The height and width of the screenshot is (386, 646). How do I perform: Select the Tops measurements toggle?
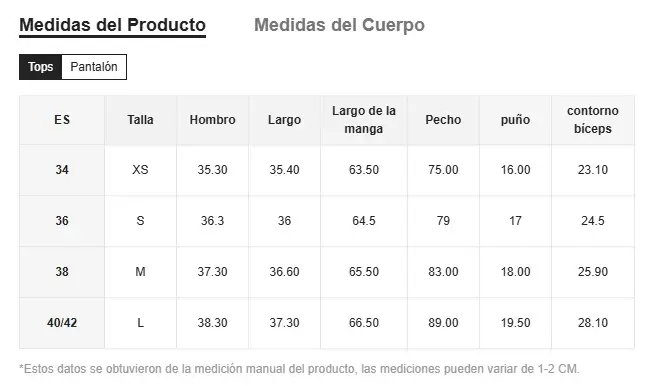(40, 67)
